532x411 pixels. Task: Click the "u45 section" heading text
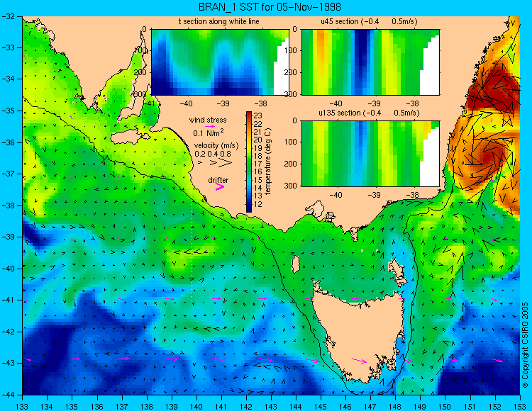point(340,22)
